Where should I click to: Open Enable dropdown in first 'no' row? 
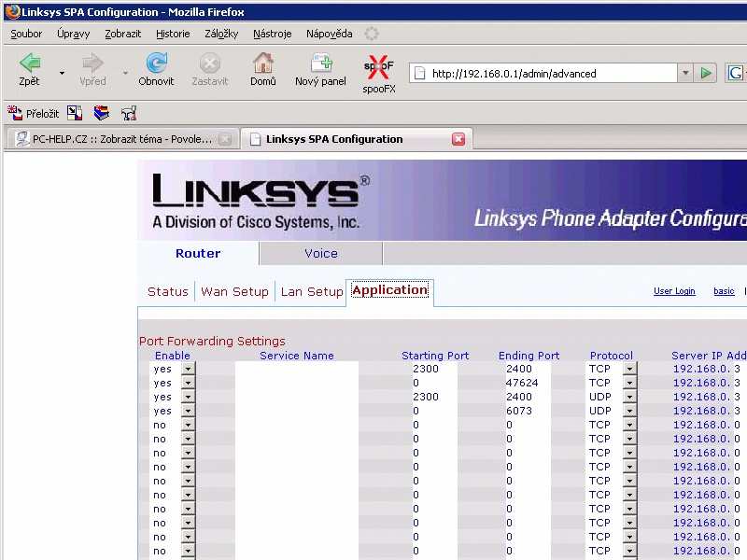pos(188,425)
